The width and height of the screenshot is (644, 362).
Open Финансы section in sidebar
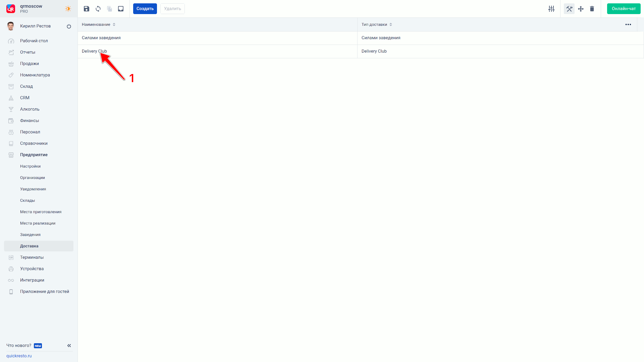[x=30, y=121]
